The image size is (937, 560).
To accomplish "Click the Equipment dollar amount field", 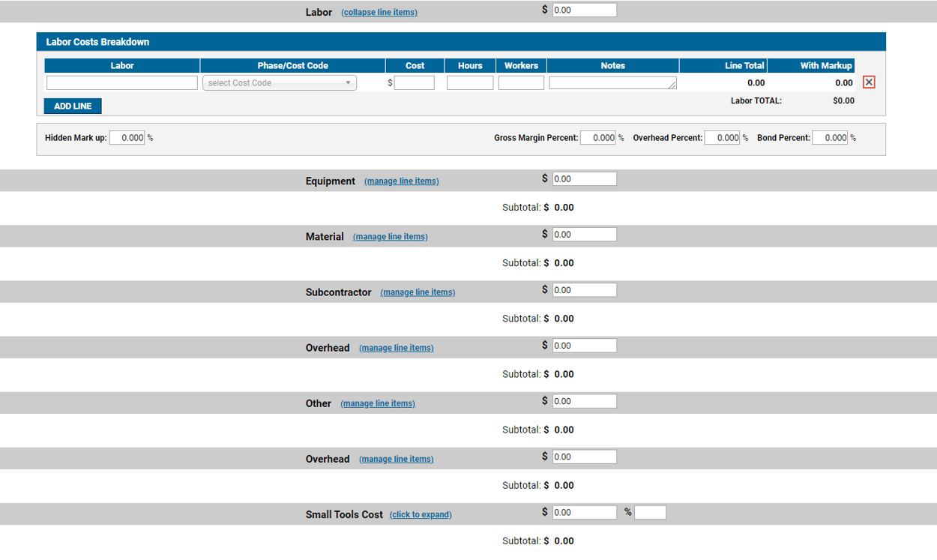I will coord(585,179).
